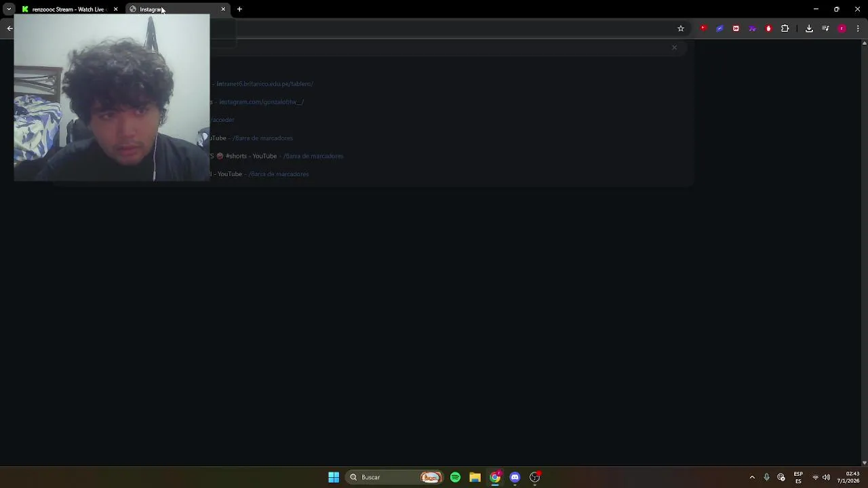
Task: Click the microphone tray icon
Action: click(x=767, y=477)
